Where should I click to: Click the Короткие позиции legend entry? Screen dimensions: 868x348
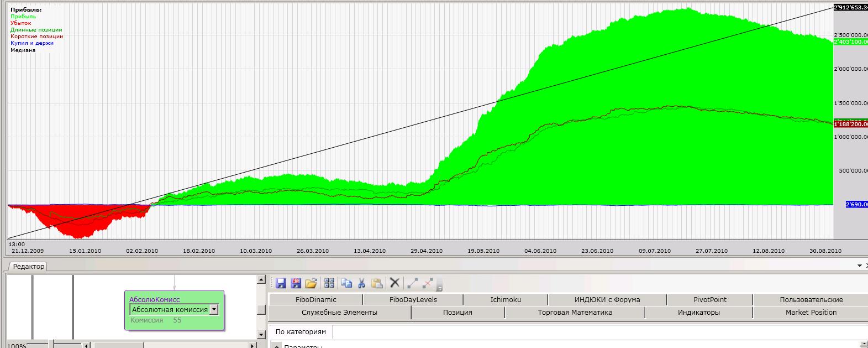point(37,37)
